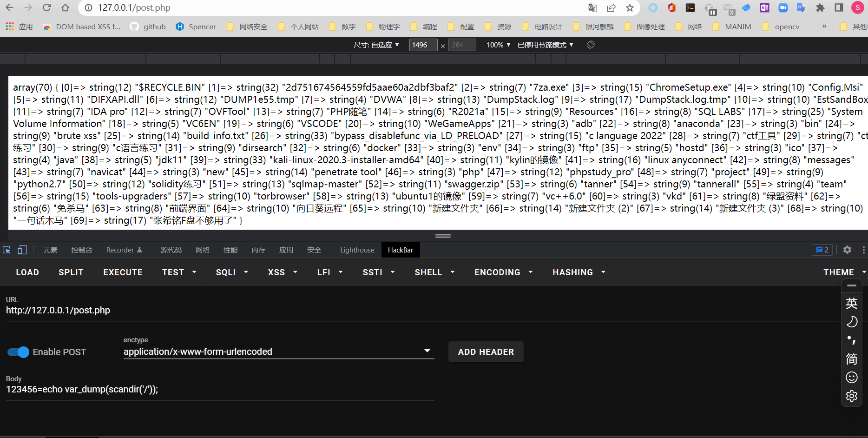Open DevTools settings gear

point(847,250)
